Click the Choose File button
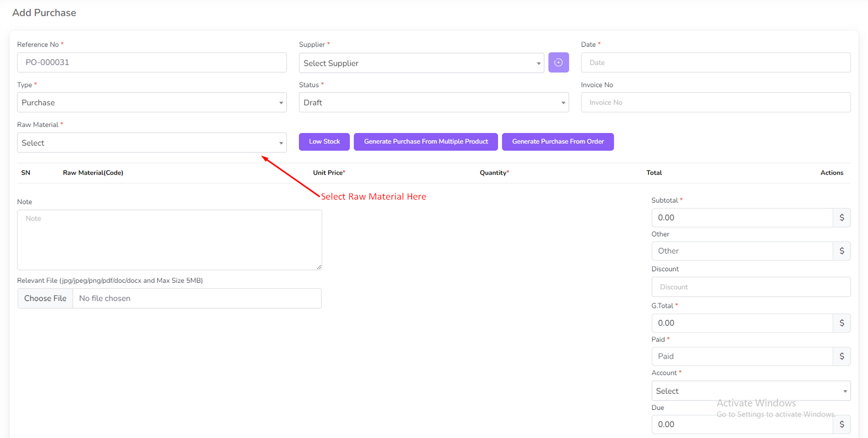The image size is (868, 438). coord(45,299)
